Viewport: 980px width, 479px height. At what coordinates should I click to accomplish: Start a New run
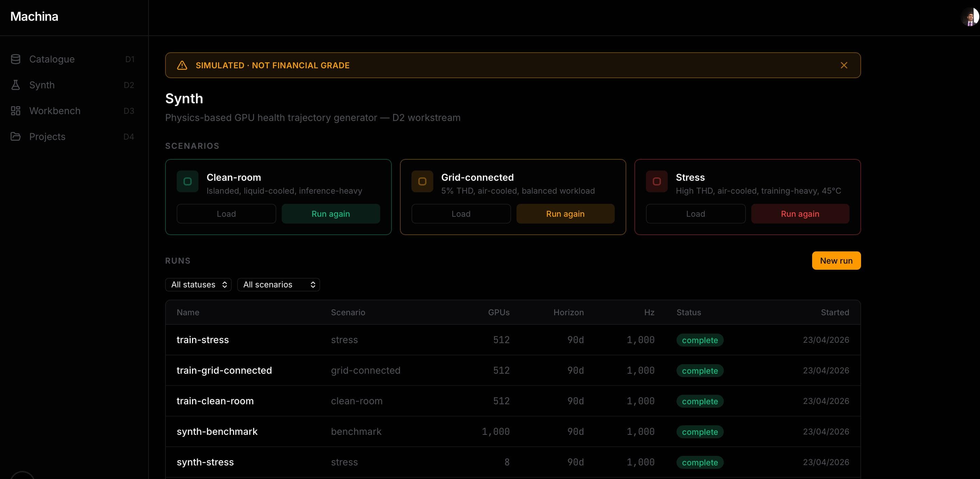836,261
